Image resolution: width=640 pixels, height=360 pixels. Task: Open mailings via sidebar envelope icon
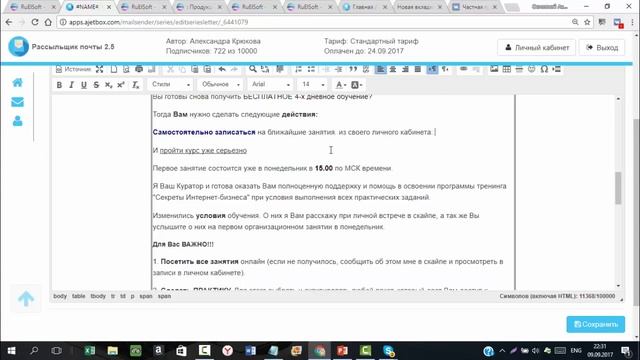point(18,102)
